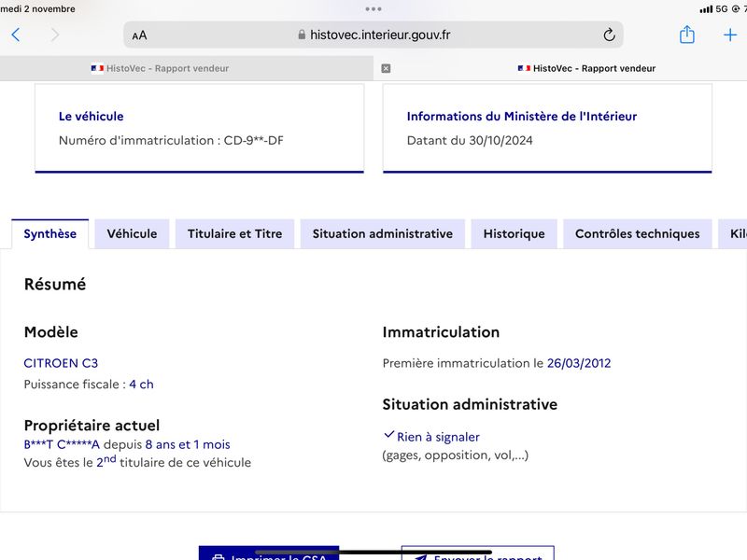Reload the page with the refresh icon
This screenshot has height=560, width=747.
pyautogui.click(x=609, y=35)
